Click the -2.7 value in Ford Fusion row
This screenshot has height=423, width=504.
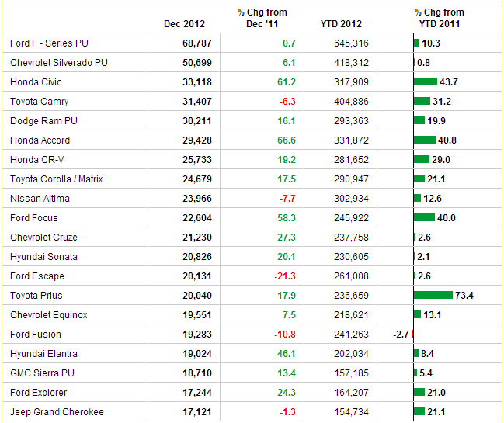pyautogui.click(x=401, y=335)
